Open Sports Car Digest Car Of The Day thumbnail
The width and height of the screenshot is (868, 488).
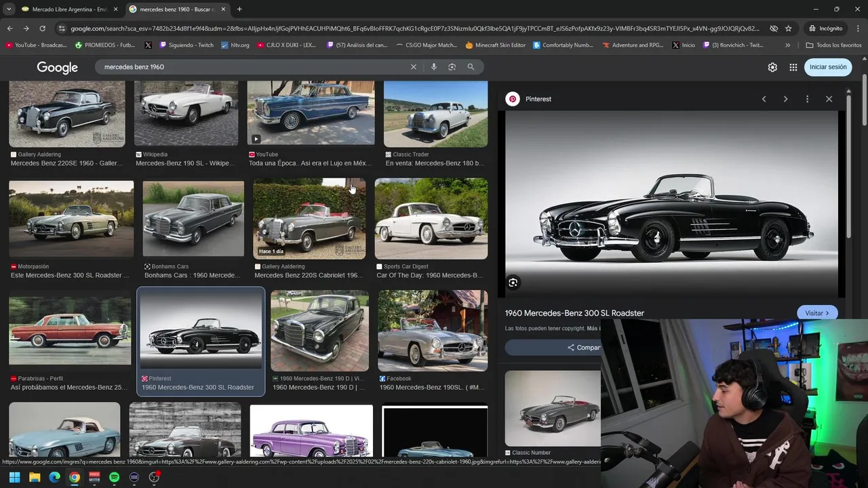point(431,218)
